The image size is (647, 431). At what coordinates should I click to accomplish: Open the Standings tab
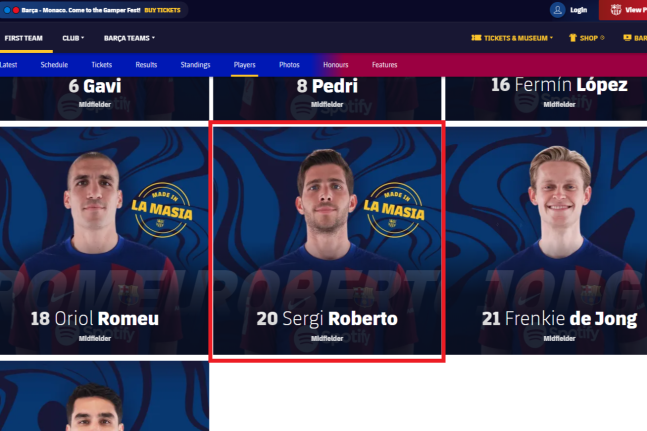(195, 65)
